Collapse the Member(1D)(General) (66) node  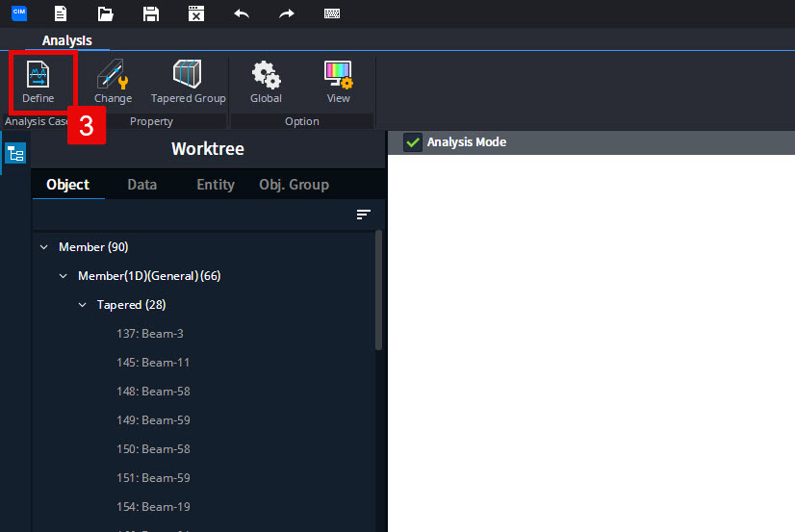[x=64, y=276]
